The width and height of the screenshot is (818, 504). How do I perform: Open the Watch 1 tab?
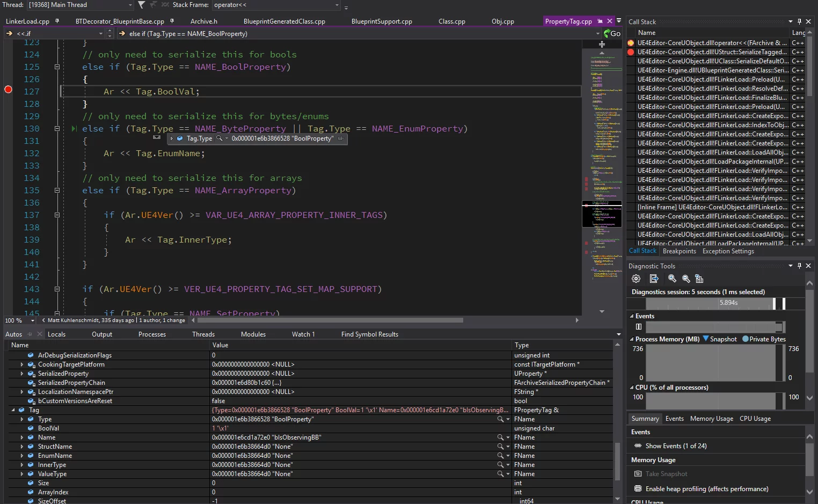click(303, 334)
